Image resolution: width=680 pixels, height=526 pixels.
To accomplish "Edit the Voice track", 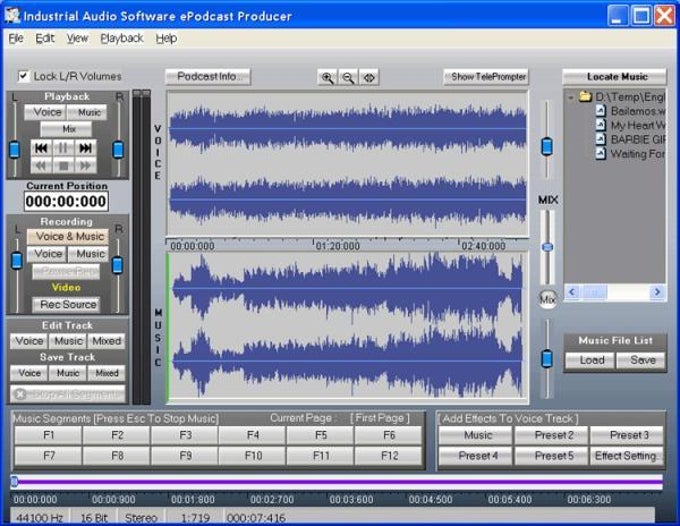I will pyautogui.click(x=29, y=341).
